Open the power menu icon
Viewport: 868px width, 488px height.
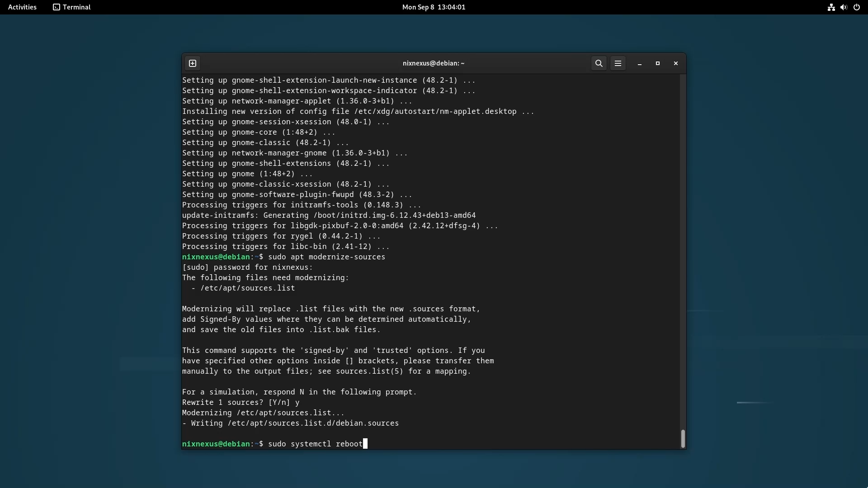(x=857, y=7)
